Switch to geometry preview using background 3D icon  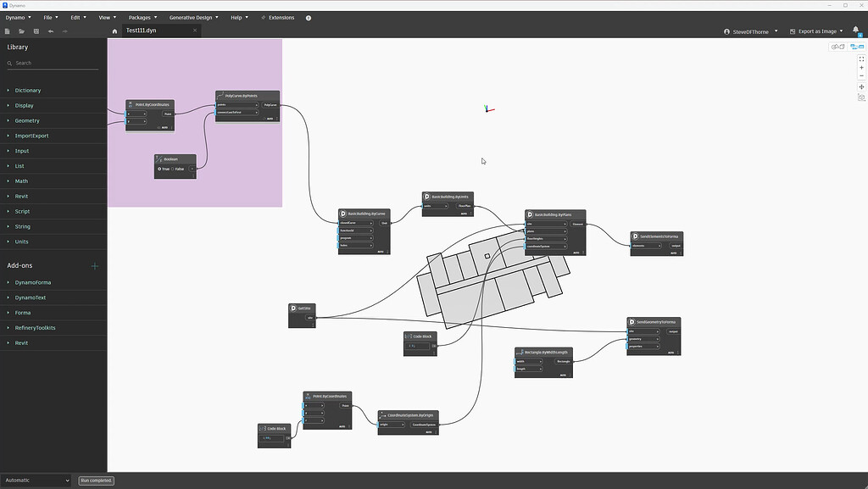(838, 47)
